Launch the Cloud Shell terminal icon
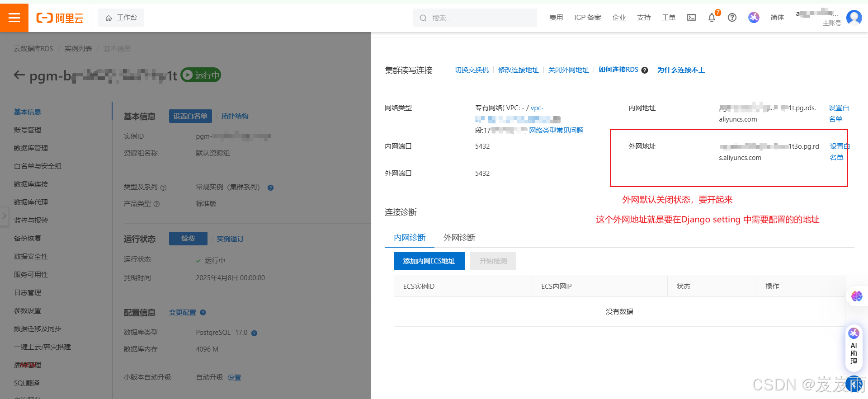Screen dimensions: 868x399 click(x=691, y=18)
